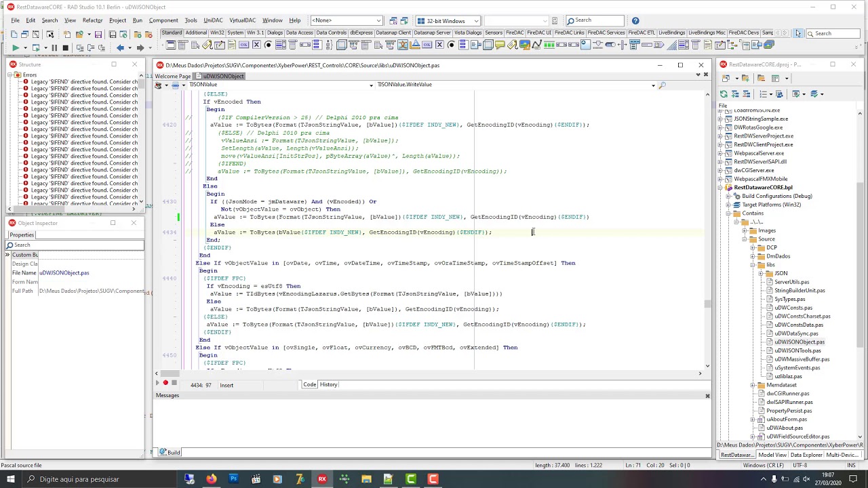Select the Additional component palette tab

[x=196, y=33]
